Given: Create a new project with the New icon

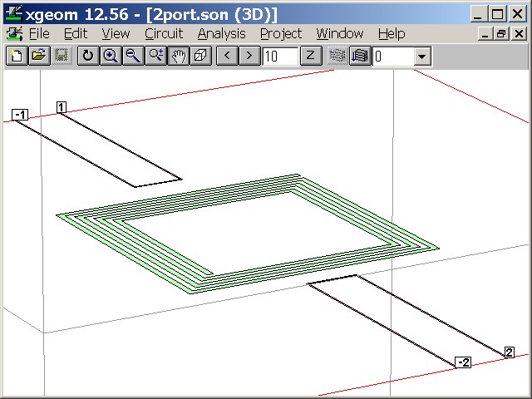Looking at the screenshot, I should click(x=17, y=56).
